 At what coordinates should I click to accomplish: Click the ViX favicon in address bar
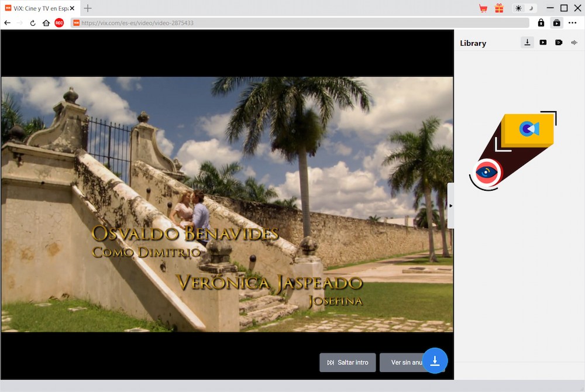click(x=76, y=23)
